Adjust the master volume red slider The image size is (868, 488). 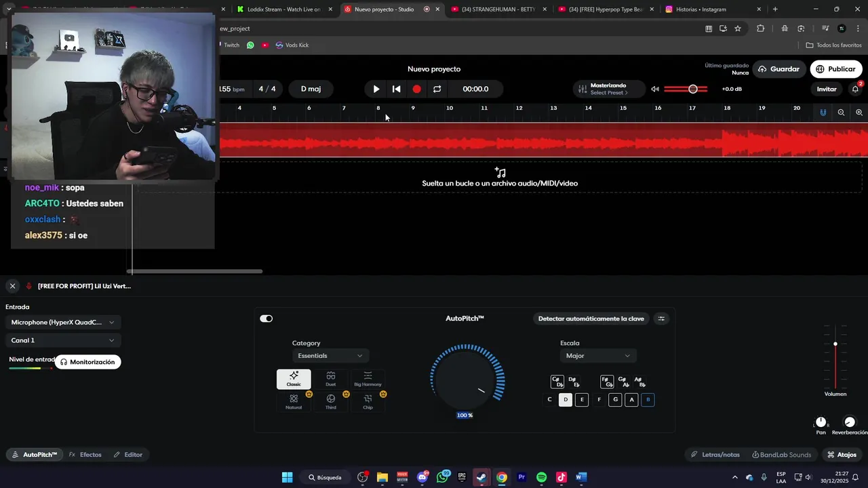coord(686,89)
